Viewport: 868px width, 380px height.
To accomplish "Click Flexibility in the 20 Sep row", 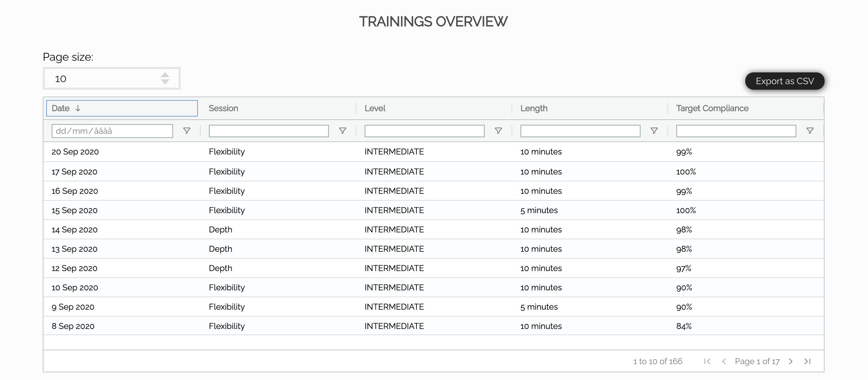I will pos(227,152).
